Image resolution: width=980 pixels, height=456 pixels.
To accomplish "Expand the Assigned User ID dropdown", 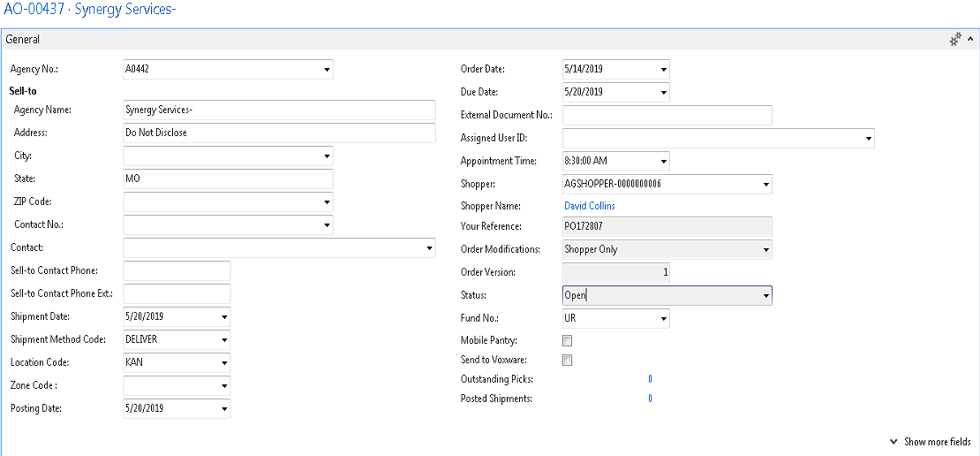I will pyautogui.click(x=868, y=138).
